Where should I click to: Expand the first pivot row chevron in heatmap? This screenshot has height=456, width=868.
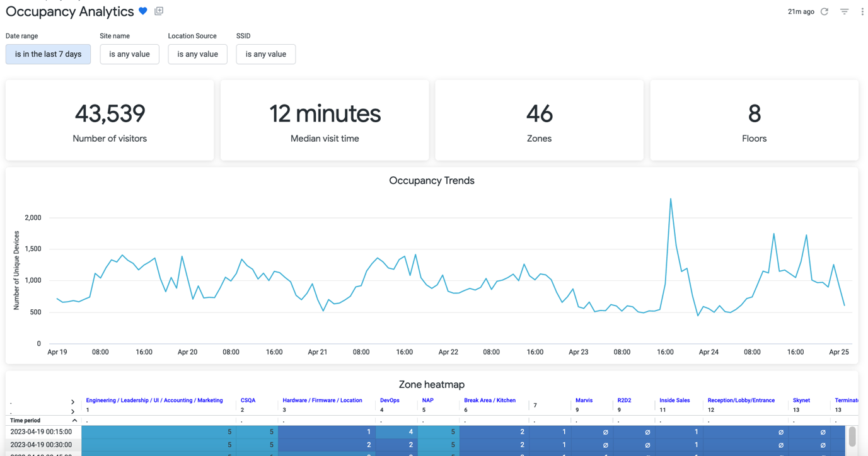(x=72, y=402)
